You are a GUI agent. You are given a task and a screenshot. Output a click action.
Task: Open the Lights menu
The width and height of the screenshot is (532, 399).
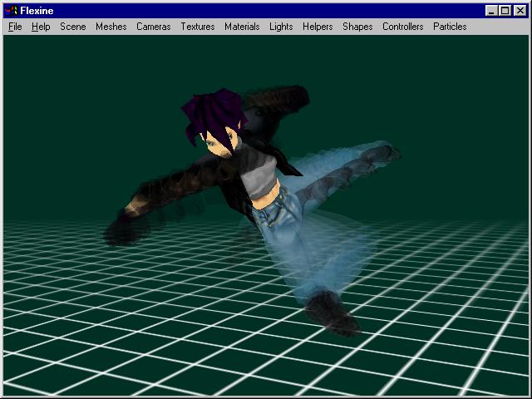(281, 27)
